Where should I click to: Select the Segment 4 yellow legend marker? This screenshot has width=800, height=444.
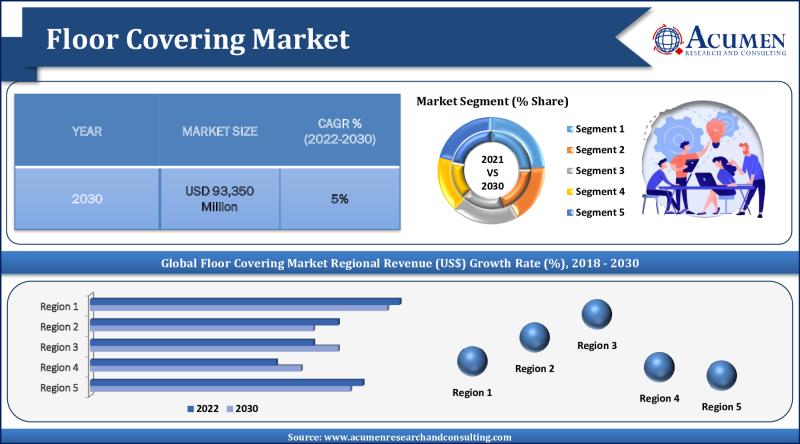pos(569,191)
